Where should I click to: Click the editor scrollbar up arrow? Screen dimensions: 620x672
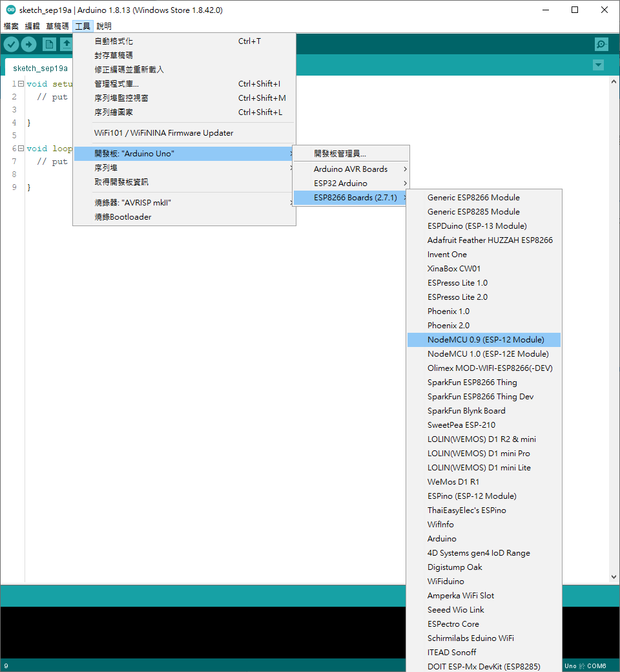coord(614,81)
